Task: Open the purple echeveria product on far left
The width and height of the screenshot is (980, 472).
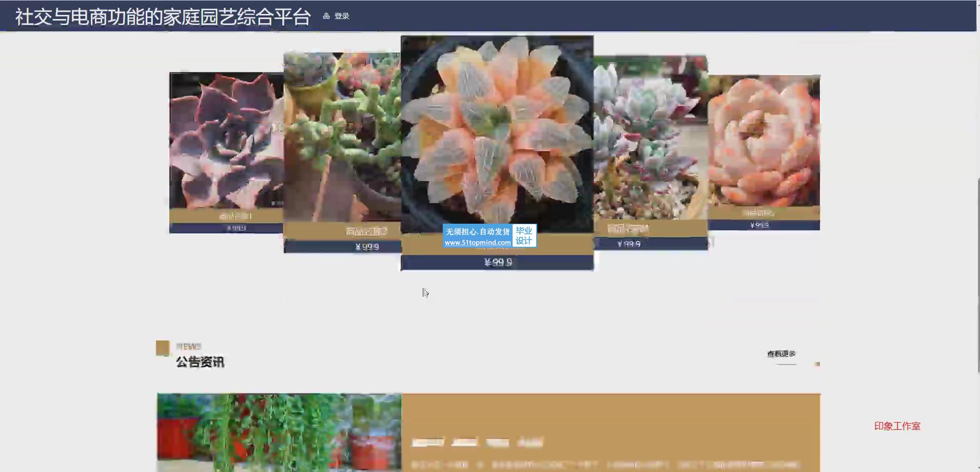Action: pyautogui.click(x=226, y=140)
